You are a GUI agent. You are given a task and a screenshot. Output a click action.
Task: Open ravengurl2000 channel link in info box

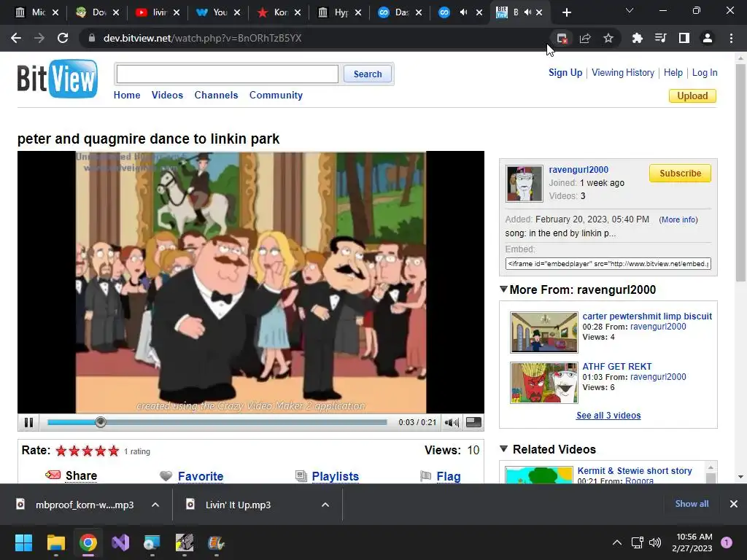coord(578,169)
